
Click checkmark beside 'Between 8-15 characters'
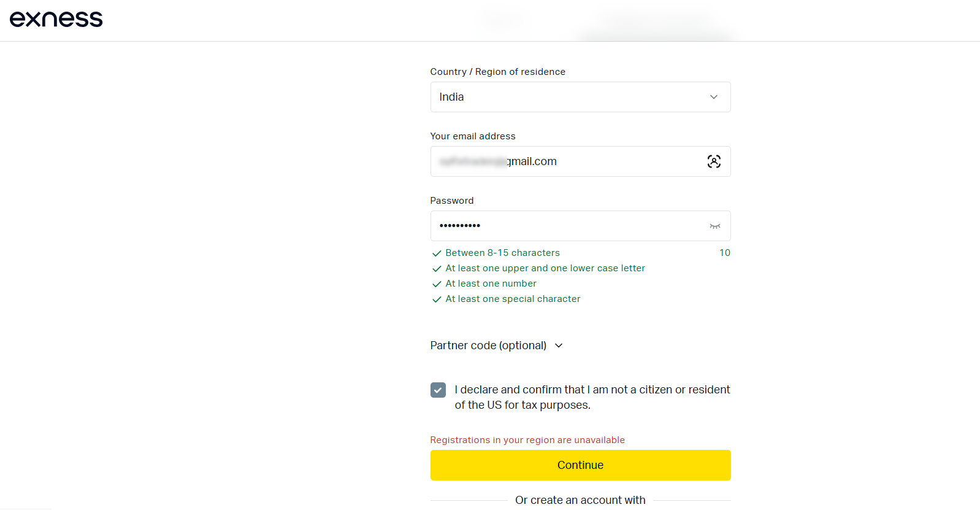(x=437, y=253)
